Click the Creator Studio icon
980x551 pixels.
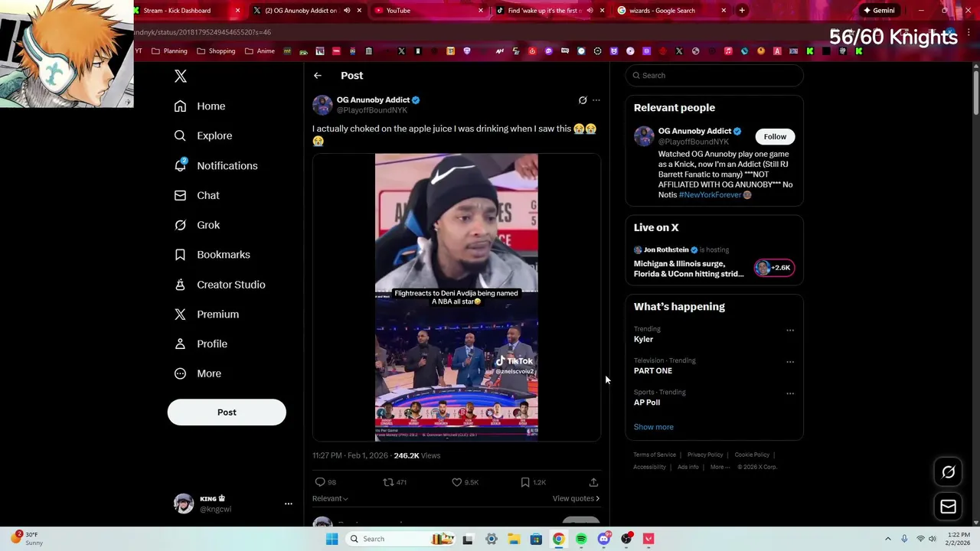click(x=180, y=285)
